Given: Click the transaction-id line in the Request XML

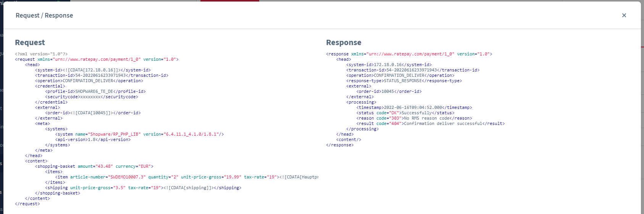Looking at the screenshot, I should tap(102, 75).
